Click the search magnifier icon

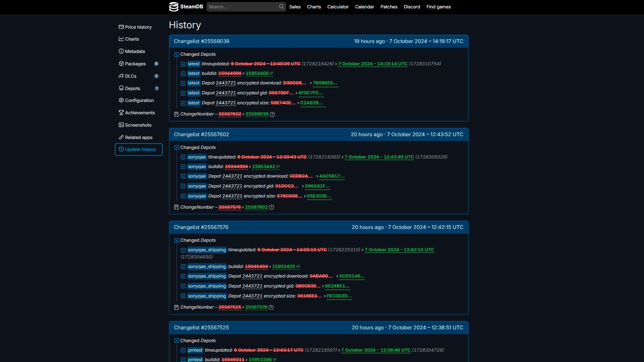point(281,7)
